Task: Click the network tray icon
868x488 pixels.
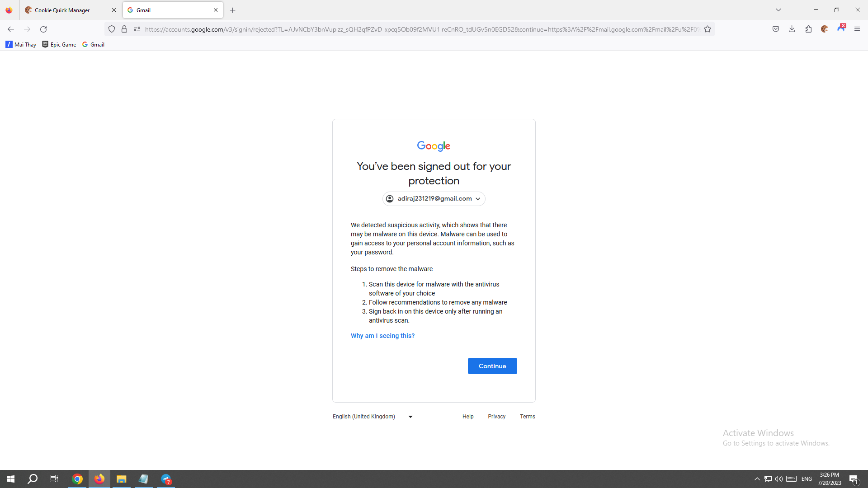Action: pyautogui.click(x=768, y=479)
